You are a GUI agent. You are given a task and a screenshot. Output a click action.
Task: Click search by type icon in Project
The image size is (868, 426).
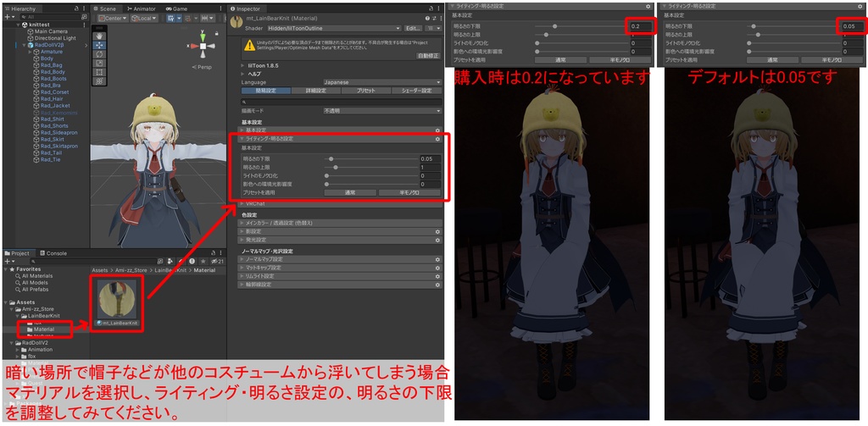(171, 261)
